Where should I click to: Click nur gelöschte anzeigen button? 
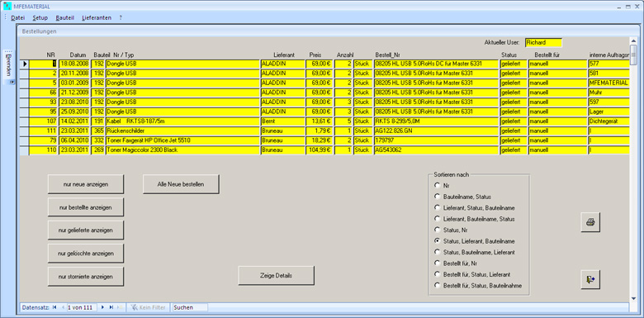[x=85, y=253]
